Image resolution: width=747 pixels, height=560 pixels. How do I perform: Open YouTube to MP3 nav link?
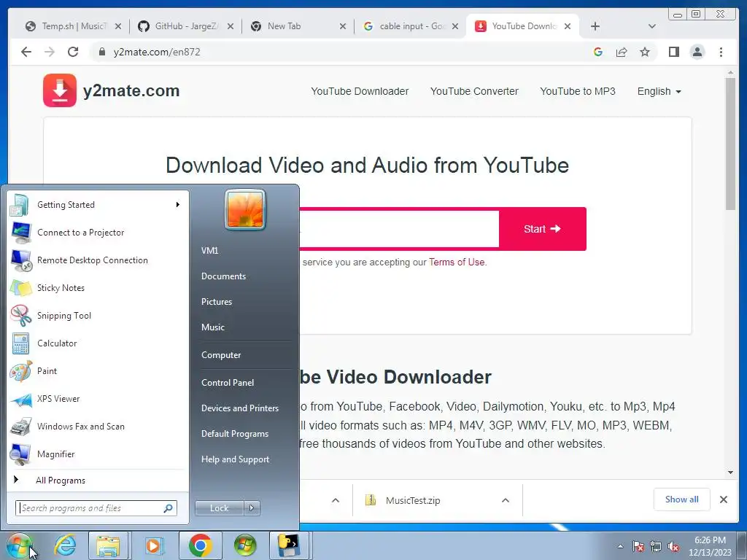[578, 91]
